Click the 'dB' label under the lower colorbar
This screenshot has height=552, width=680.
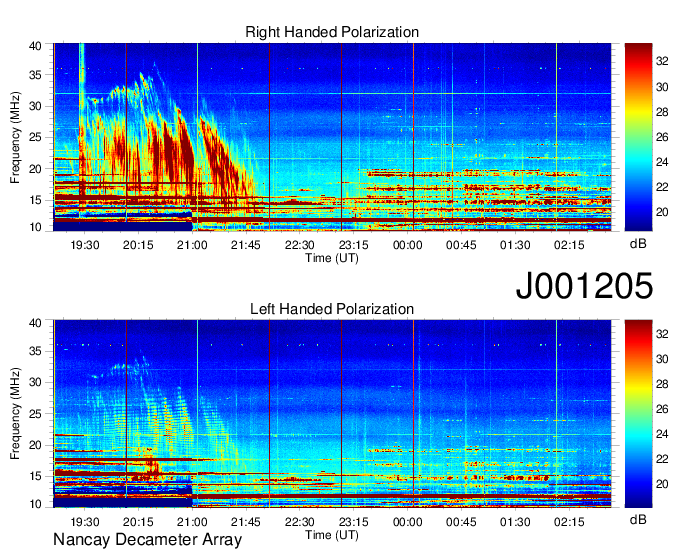638,519
